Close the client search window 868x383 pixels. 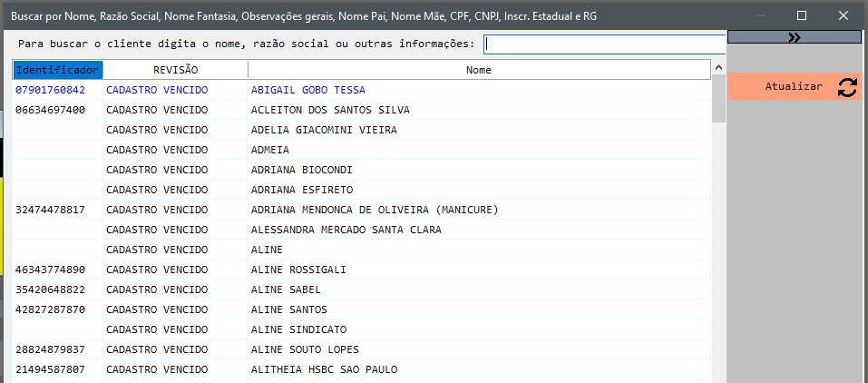[x=843, y=15]
